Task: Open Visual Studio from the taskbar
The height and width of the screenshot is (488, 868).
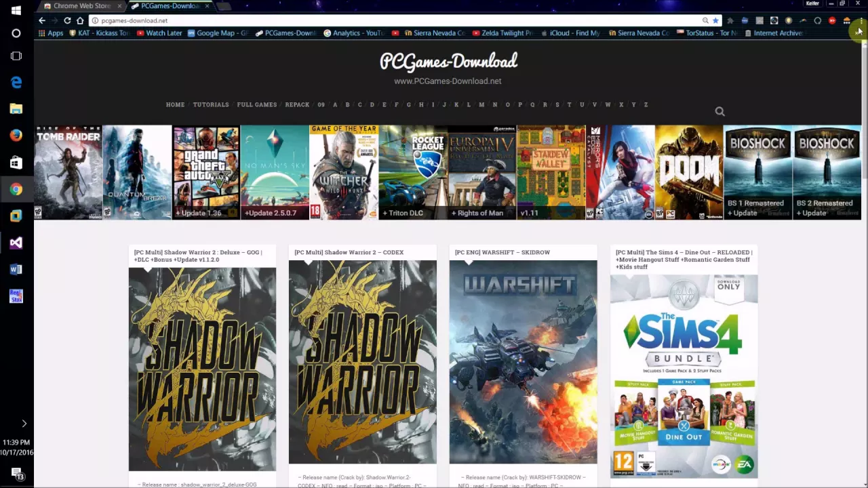Action: coord(16,243)
